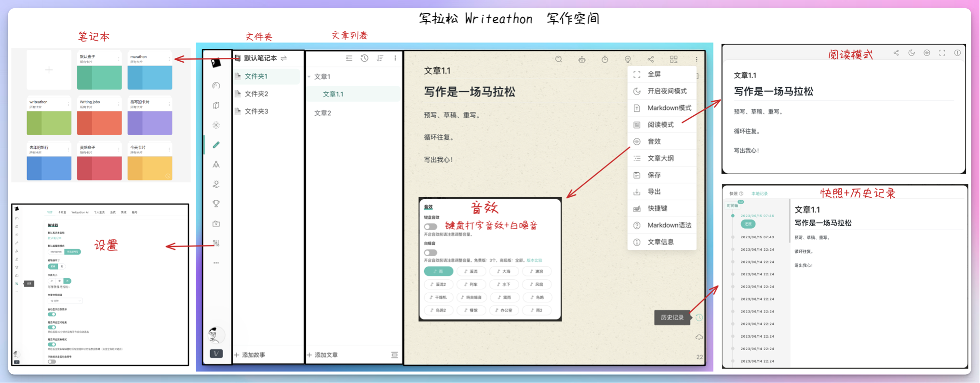
Task: Open the marathon notebook card dots menu
Action: click(169, 59)
